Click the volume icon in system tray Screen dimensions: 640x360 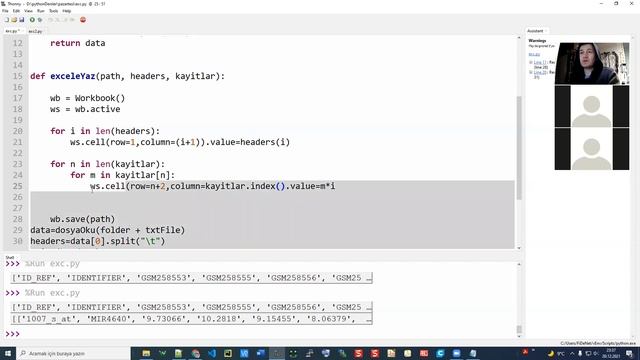596,353
